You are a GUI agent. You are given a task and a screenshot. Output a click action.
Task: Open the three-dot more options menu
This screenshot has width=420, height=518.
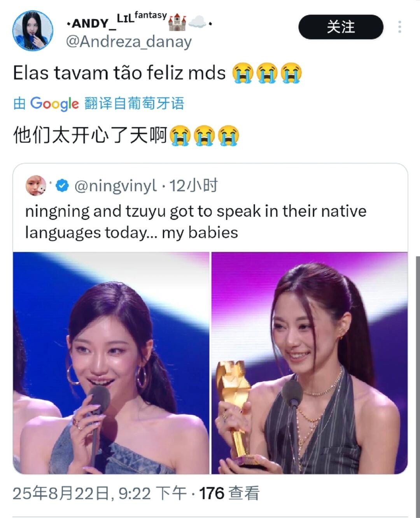click(399, 27)
